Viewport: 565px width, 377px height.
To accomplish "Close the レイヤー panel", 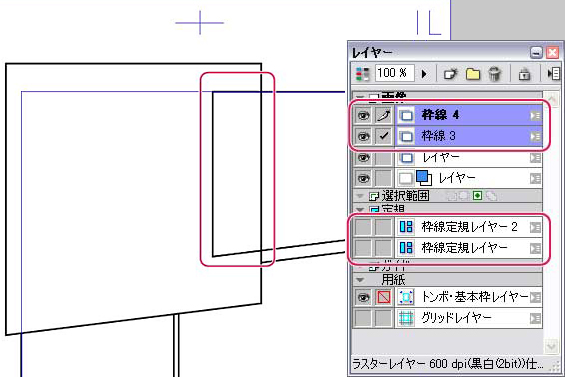I will coord(552,53).
